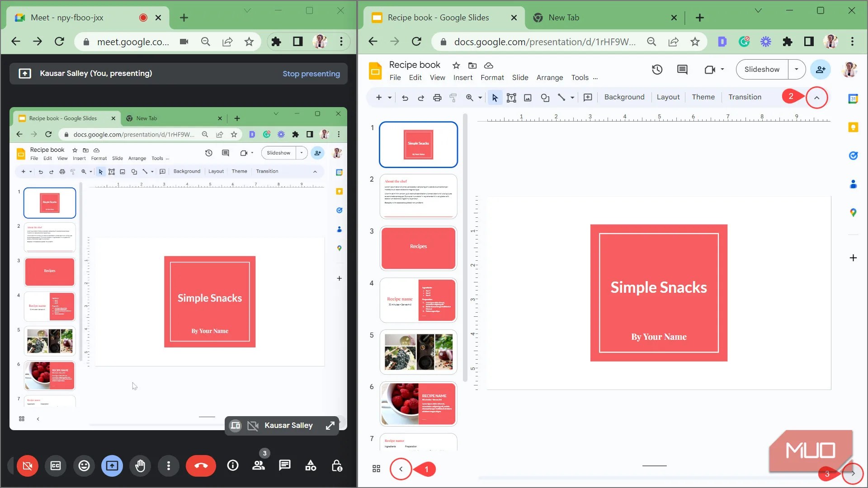Click Stop presenting in Google Meet
The height and width of the screenshot is (488, 868).
311,73
